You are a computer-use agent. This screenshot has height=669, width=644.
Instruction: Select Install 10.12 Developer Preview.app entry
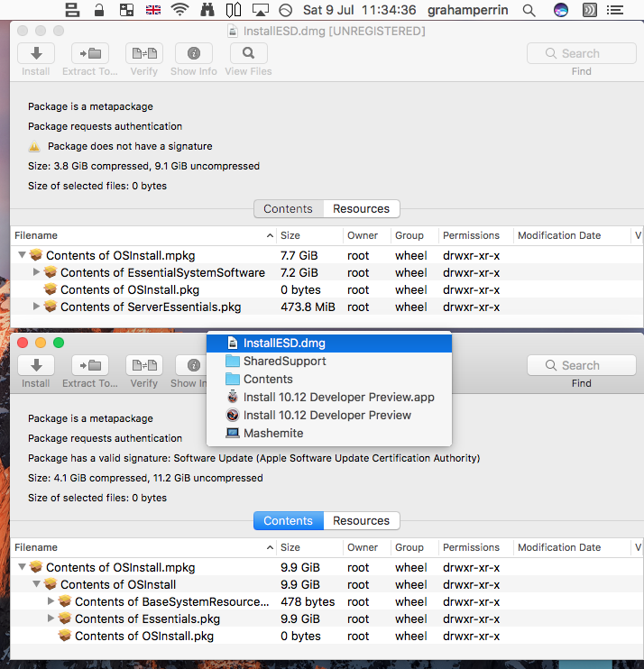(329, 397)
